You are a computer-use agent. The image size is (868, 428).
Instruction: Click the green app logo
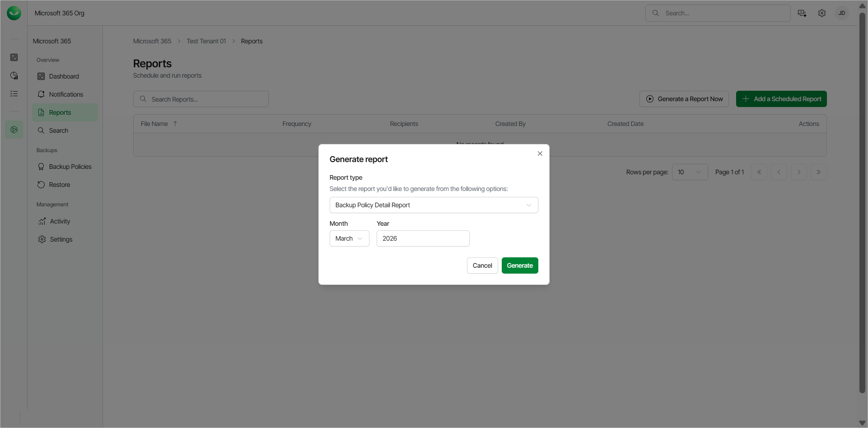[14, 13]
